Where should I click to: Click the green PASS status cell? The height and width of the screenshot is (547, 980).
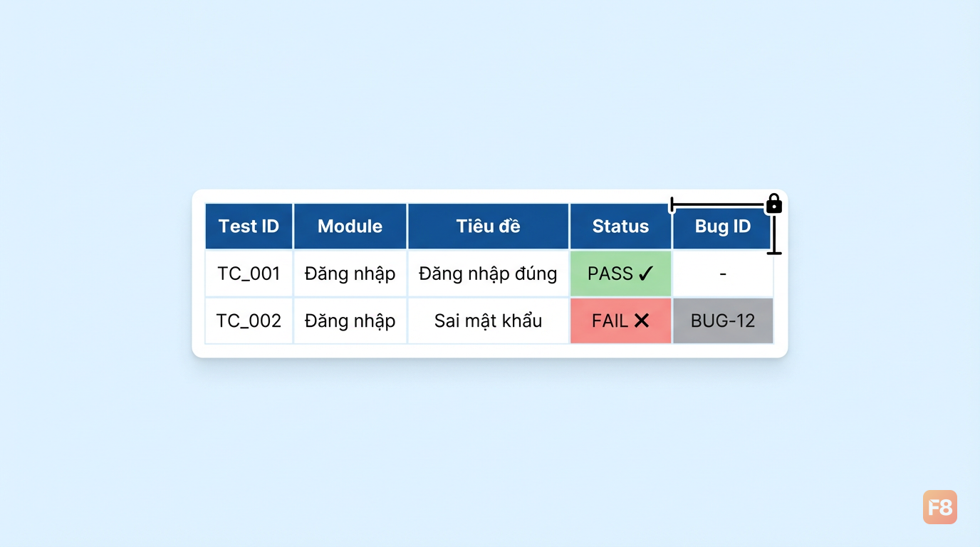click(620, 273)
